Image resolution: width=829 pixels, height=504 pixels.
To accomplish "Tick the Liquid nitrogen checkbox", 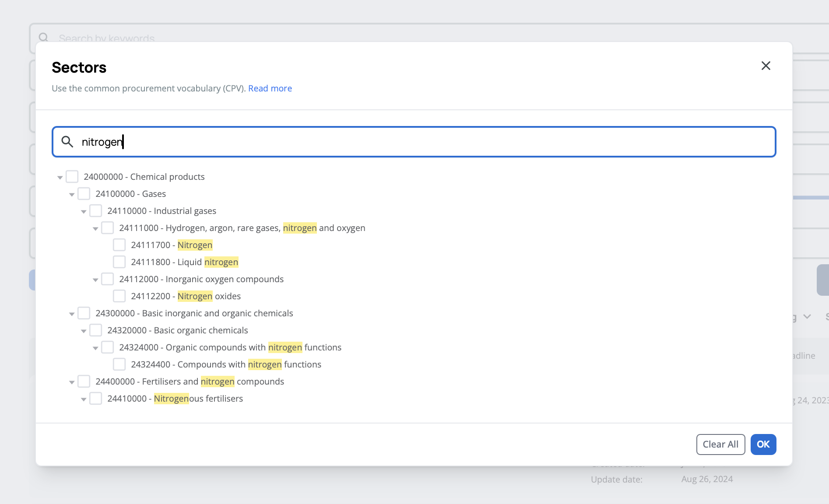I will 119,262.
